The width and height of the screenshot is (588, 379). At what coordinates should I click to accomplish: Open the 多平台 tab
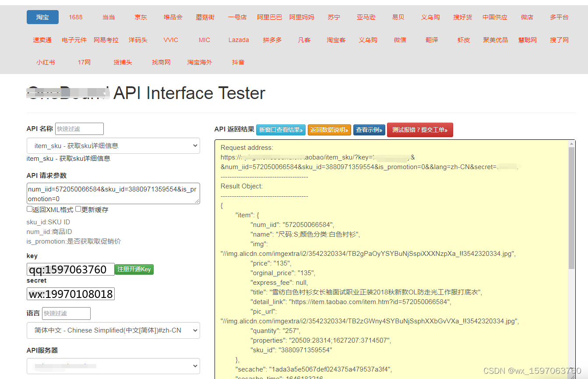coord(559,17)
